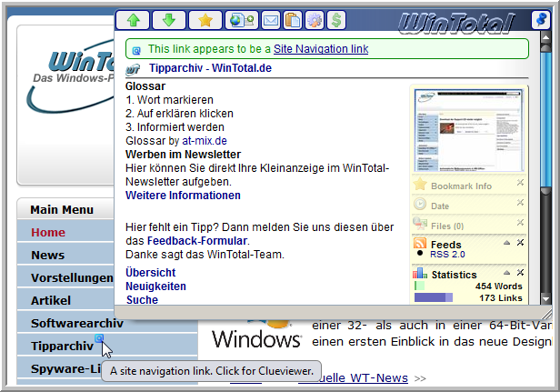Click the popup resize grip corner
The height and width of the screenshot is (392, 560).
[546, 314]
